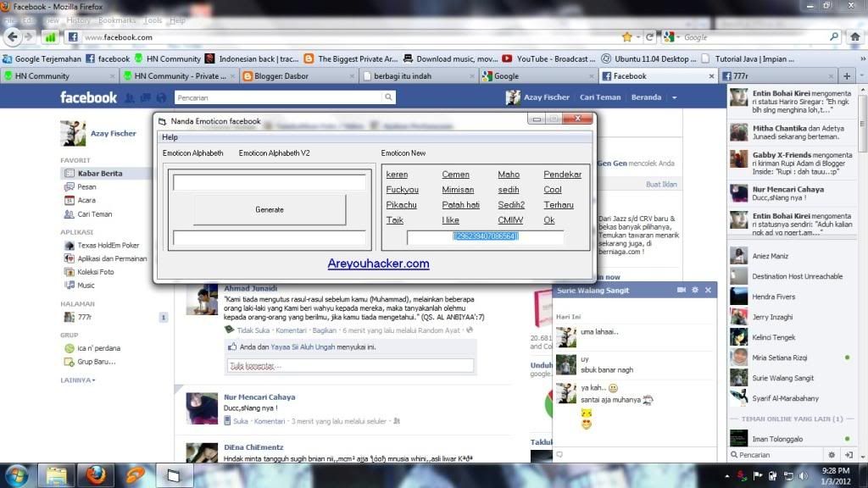The width and height of the screenshot is (868, 488).
Task: Open Start menu orb
Action: tap(17, 475)
